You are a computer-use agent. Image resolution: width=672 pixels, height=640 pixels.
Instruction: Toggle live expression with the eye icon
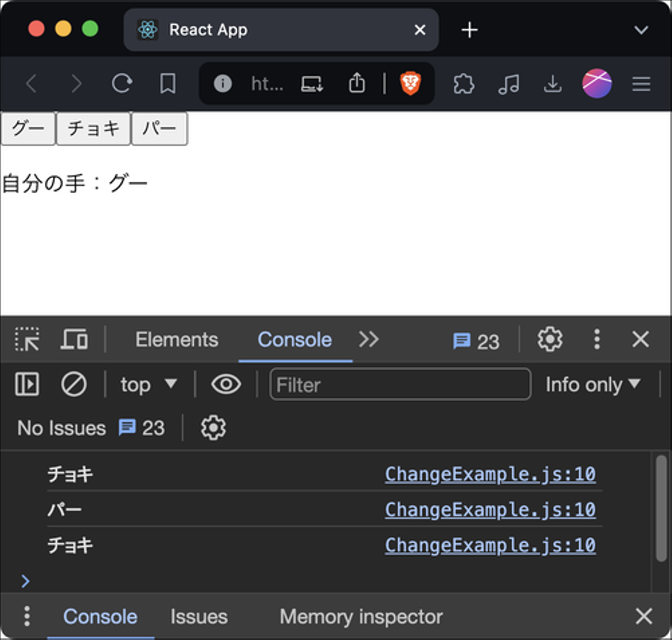pyautogui.click(x=226, y=385)
